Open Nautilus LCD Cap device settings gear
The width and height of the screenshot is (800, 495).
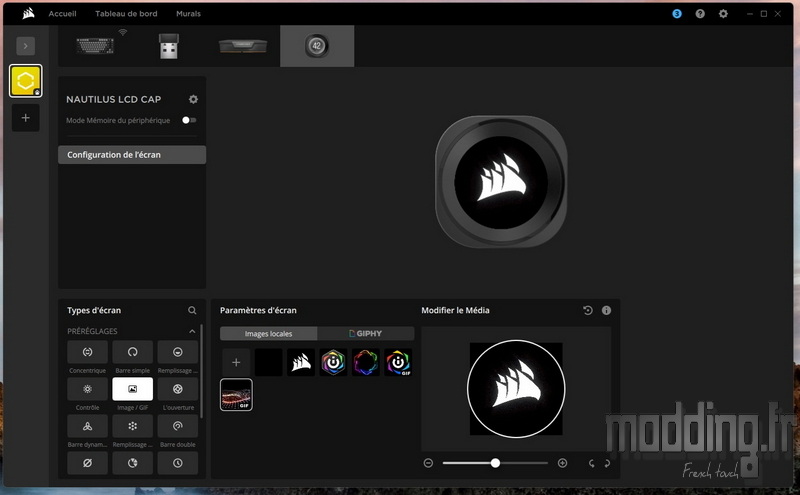[193, 99]
